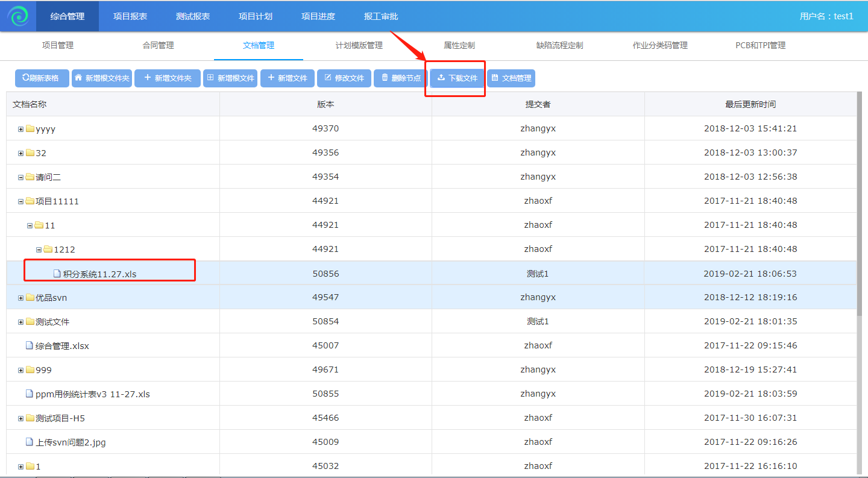Expand the 测试项目-H5 folder
The image size is (868, 478).
tap(21, 418)
